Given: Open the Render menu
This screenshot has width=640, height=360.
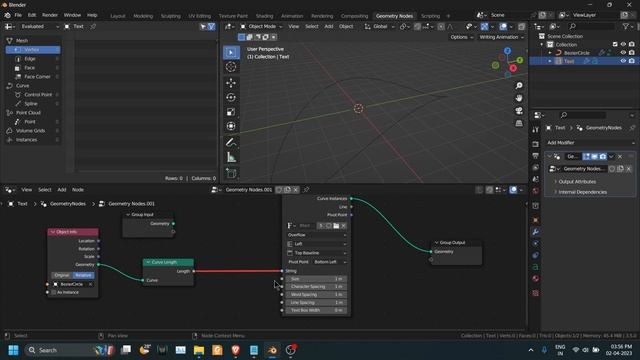Looking at the screenshot, I should tap(50, 15).
